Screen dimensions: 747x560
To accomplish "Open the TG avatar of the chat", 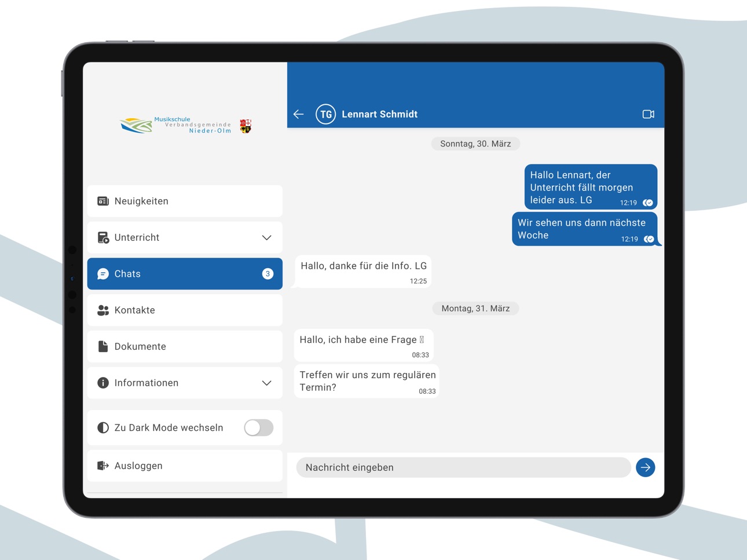I will 326,114.
